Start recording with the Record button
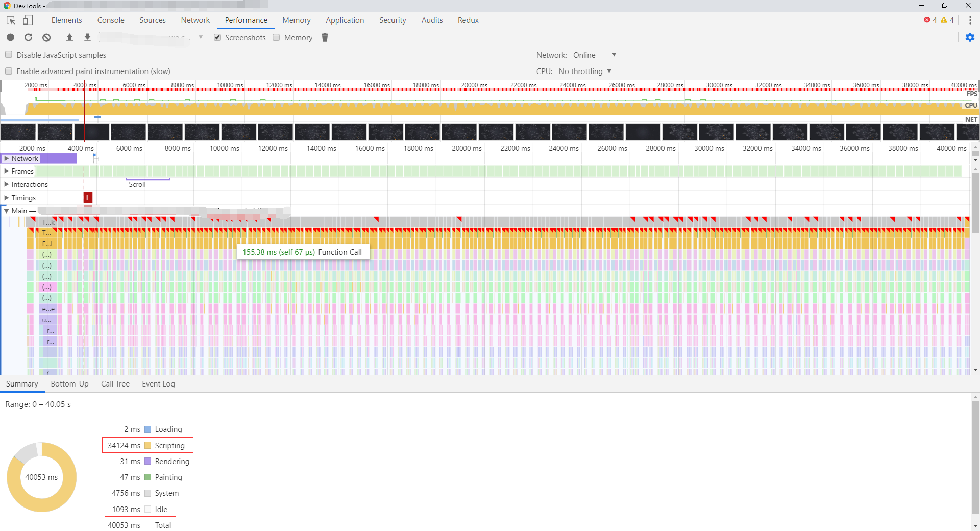The image size is (980, 531). [11, 37]
